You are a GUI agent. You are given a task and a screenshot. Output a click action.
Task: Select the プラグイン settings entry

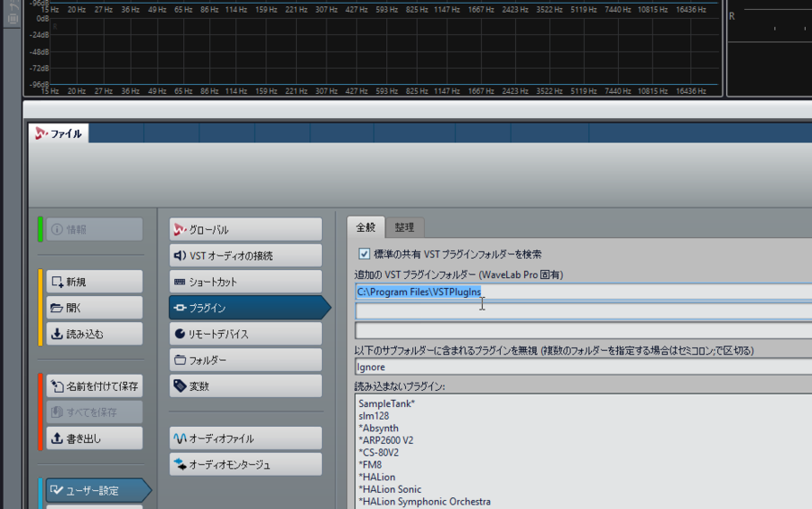click(x=249, y=308)
